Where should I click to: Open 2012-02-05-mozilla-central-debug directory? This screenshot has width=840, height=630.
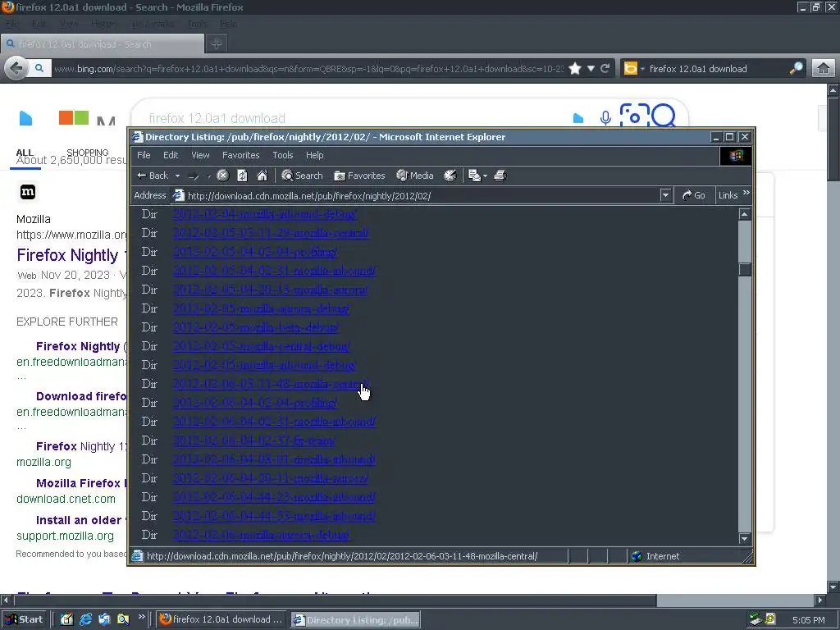(x=262, y=346)
